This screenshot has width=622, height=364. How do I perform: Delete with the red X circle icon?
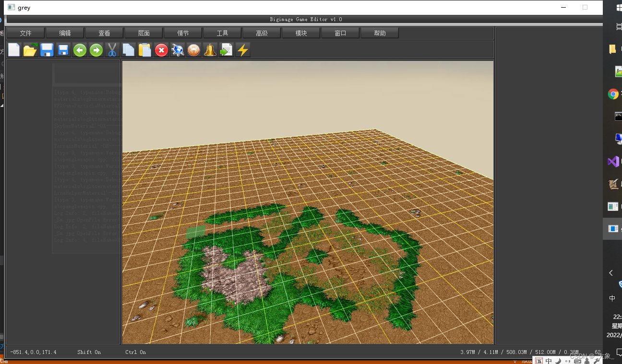161,50
